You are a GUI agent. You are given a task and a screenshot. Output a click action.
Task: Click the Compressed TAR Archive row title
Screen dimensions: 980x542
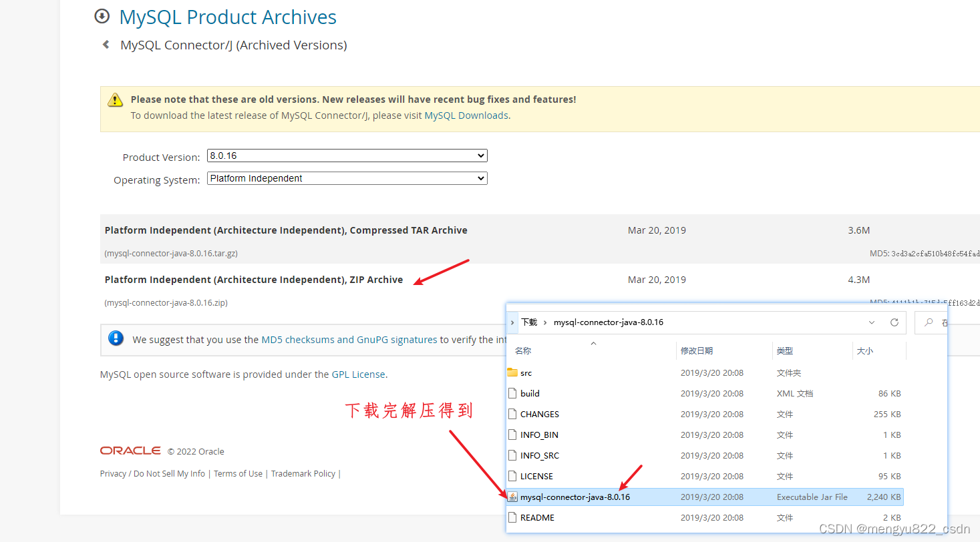[x=286, y=230]
